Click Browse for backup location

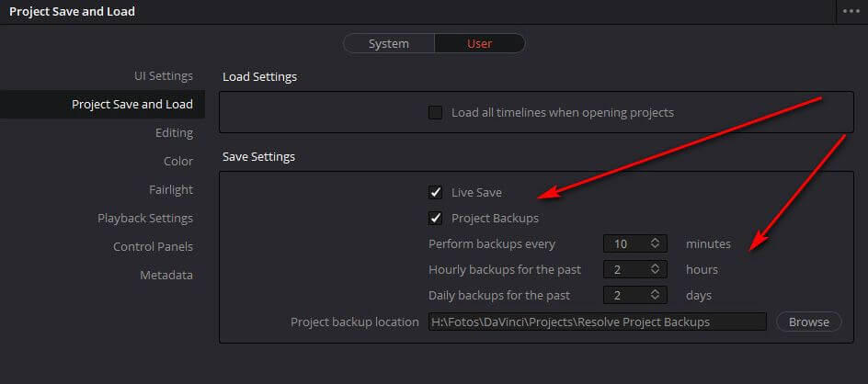pyautogui.click(x=809, y=322)
